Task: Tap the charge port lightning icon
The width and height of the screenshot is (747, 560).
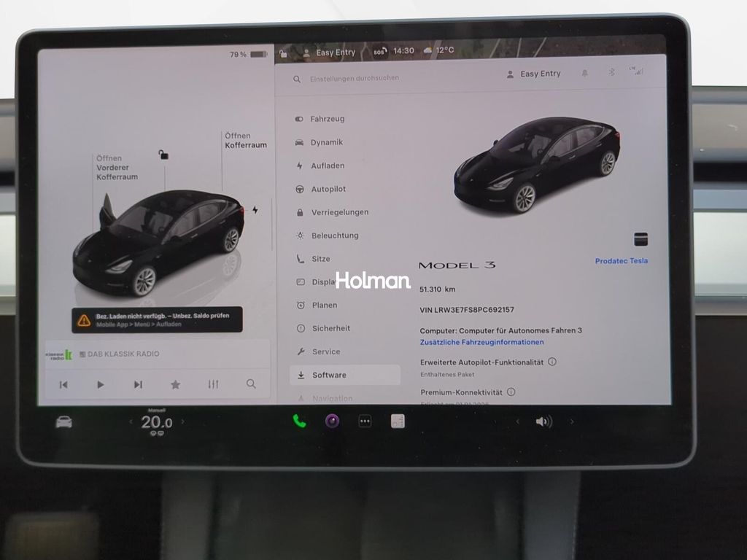Action: click(255, 210)
